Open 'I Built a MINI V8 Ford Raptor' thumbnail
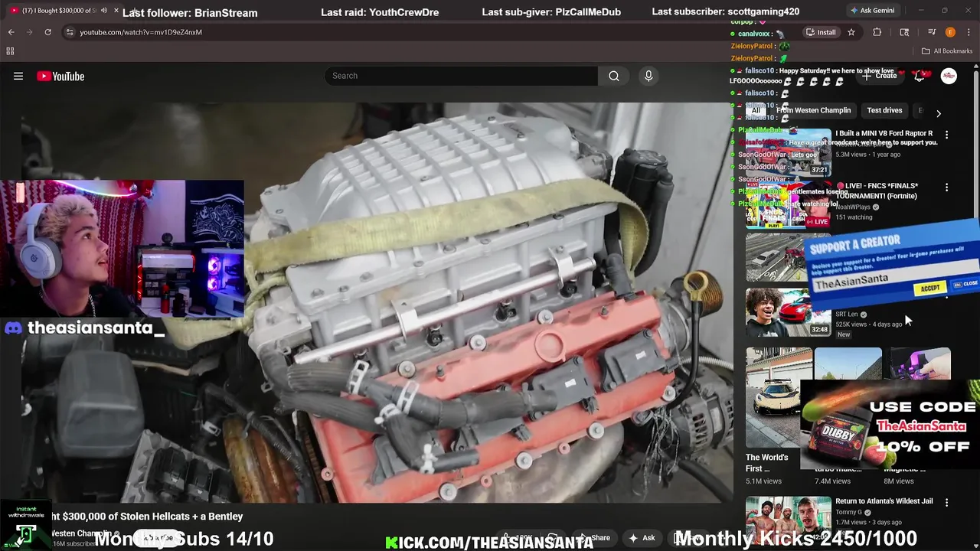980x551 pixels. pos(789,152)
